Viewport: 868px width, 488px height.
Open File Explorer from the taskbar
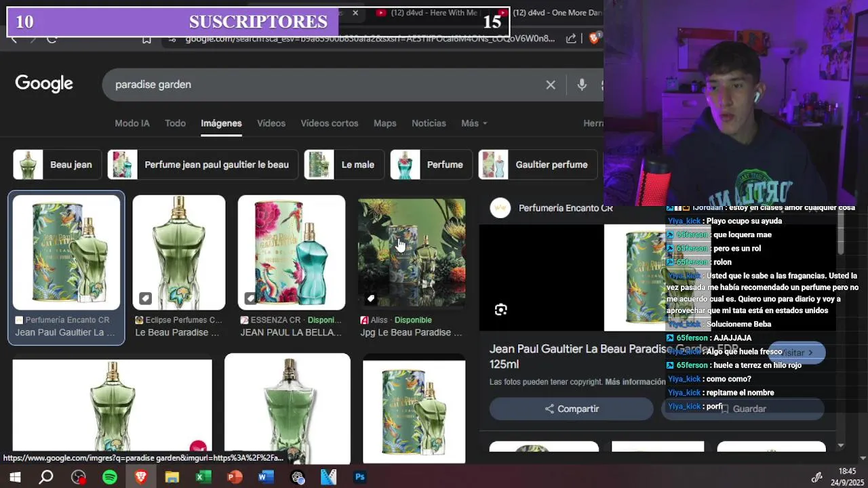172,477
